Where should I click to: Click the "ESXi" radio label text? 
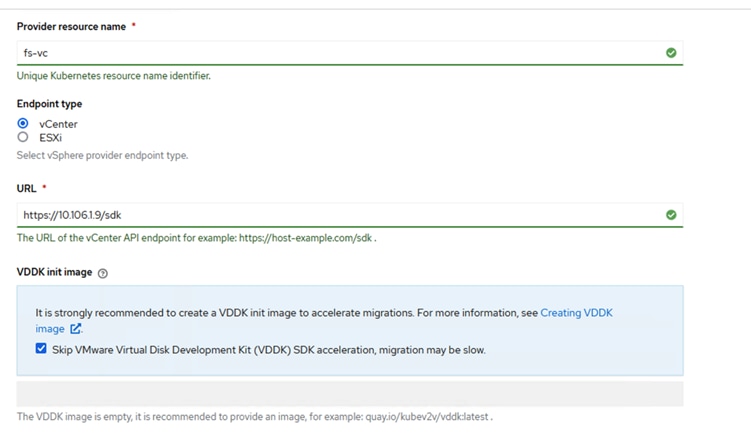(51, 138)
